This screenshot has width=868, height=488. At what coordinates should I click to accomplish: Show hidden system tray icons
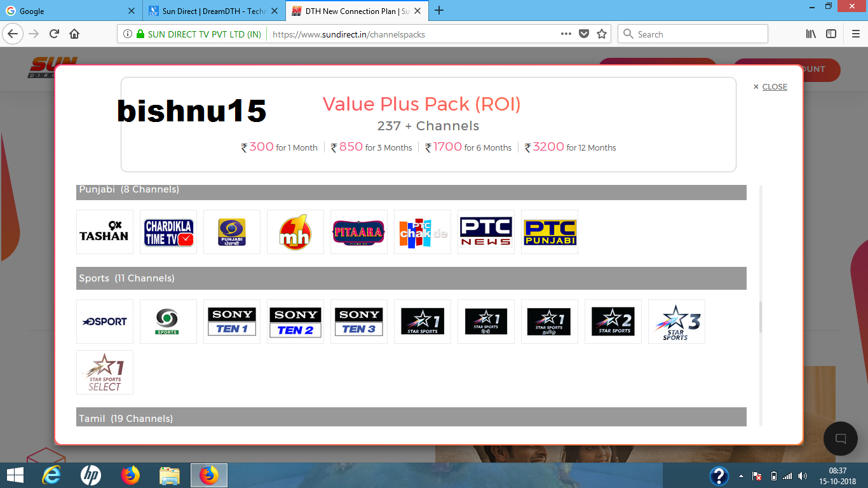[x=741, y=475]
